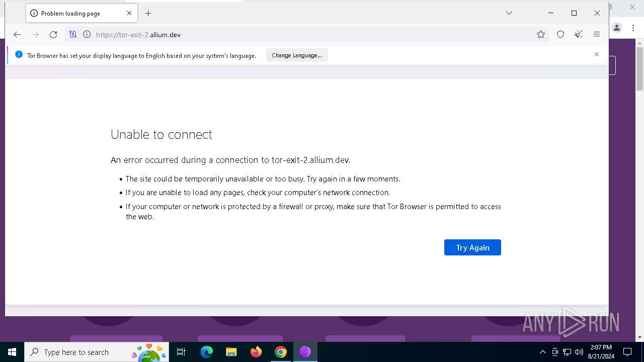Close the Problem loading page tab
Image resolution: width=644 pixels, height=362 pixels.
click(x=129, y=14)
